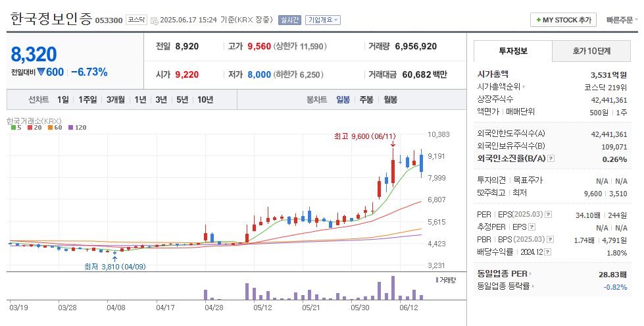The image size is (644, 326).
Task: Click the 외국인보유주식수 value 109,071
Action: pyautogui.click(x=614, y=146)
